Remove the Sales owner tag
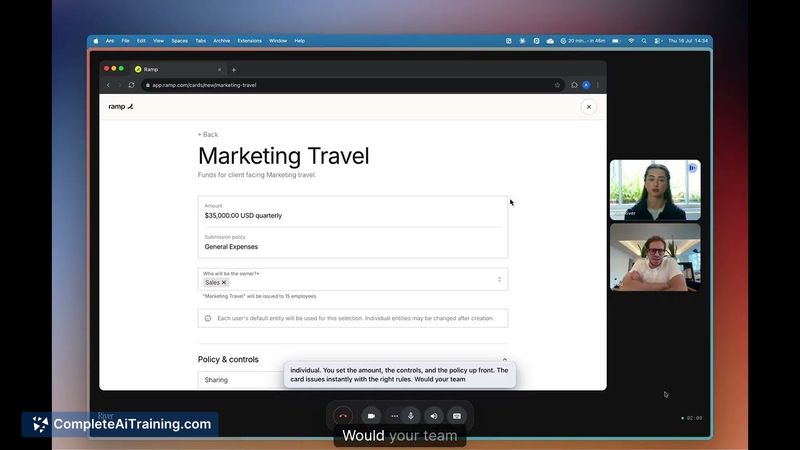800x450 pixels. pos(223,283)
